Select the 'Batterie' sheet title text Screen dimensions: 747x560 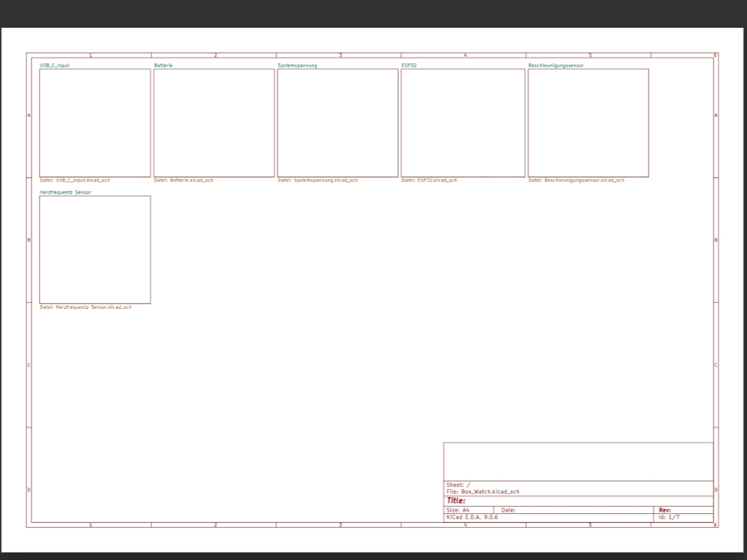164,66
